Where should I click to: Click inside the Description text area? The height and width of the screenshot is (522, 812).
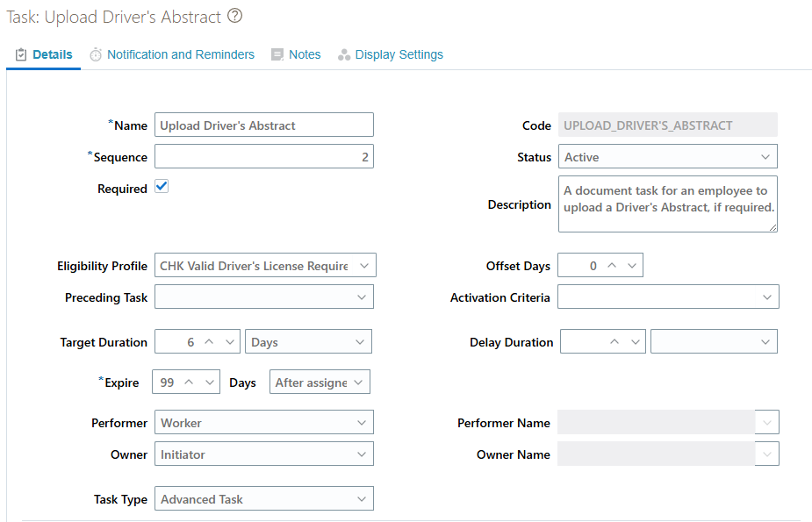pyautogui.click(x=665, y=204)
